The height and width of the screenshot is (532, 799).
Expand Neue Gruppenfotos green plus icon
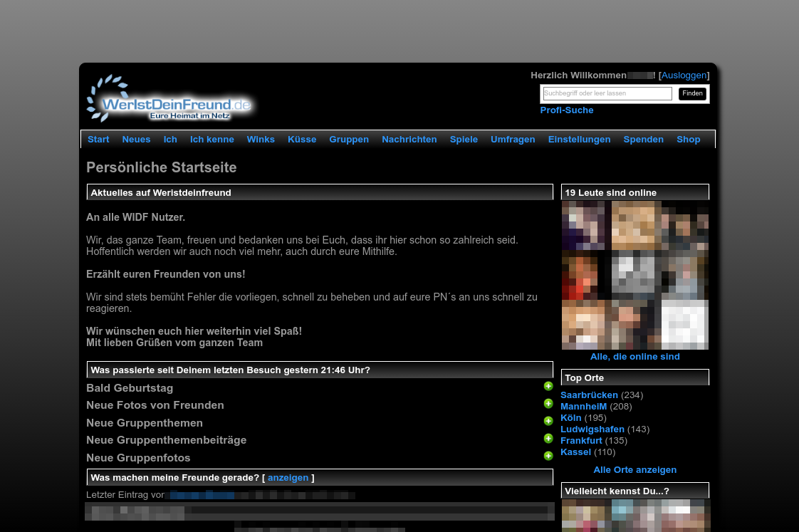pyautogui.click(x=548, y=456)
